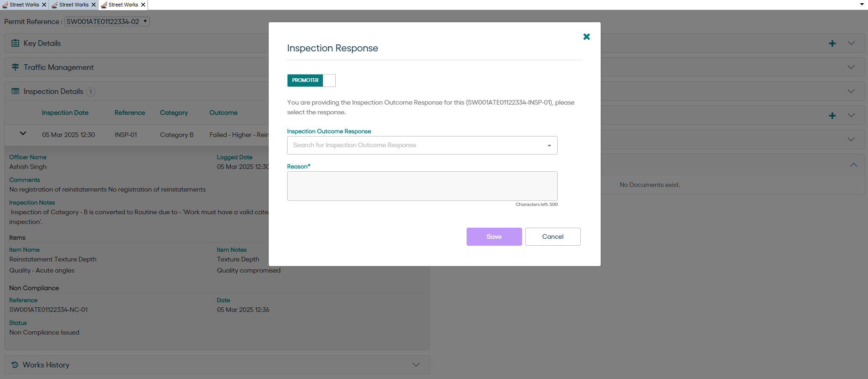Switch to the second Street Works tab
This screenshot has width=868, height=379.
[71, 5]
